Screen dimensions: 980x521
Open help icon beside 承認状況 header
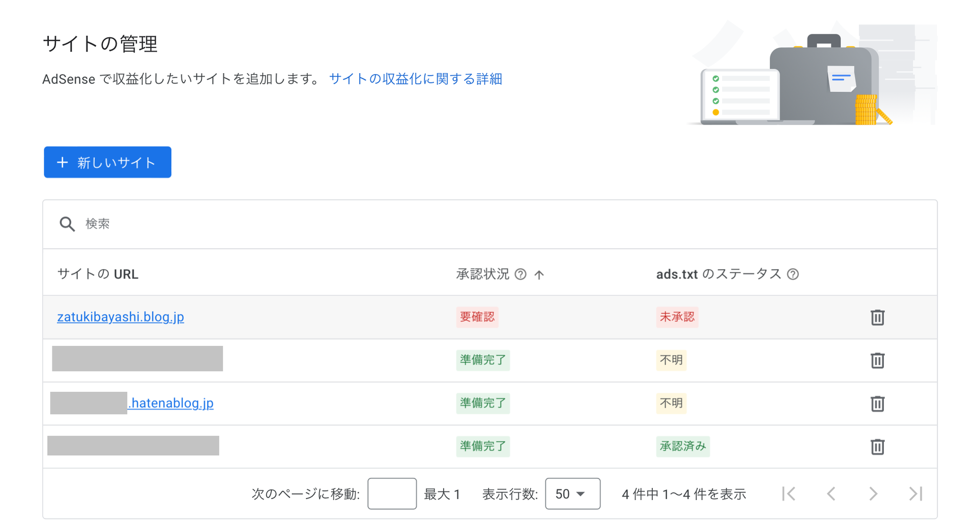click(520, 274)
